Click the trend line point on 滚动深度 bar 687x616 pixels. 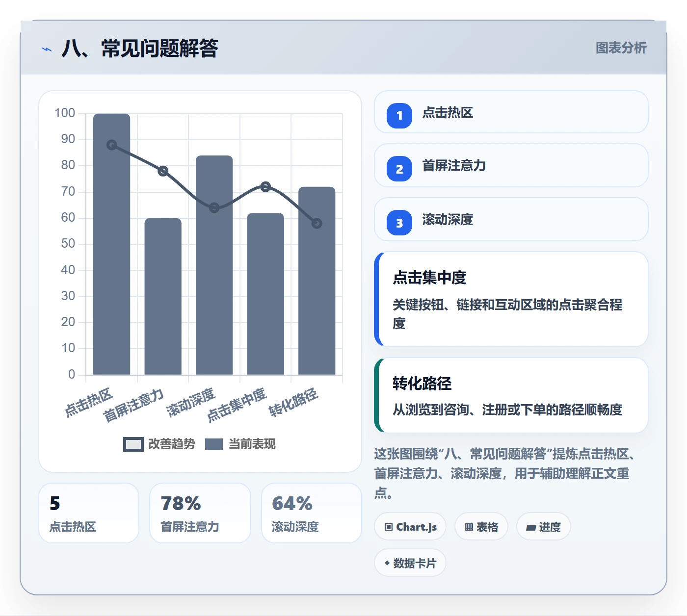click(214, 208)
